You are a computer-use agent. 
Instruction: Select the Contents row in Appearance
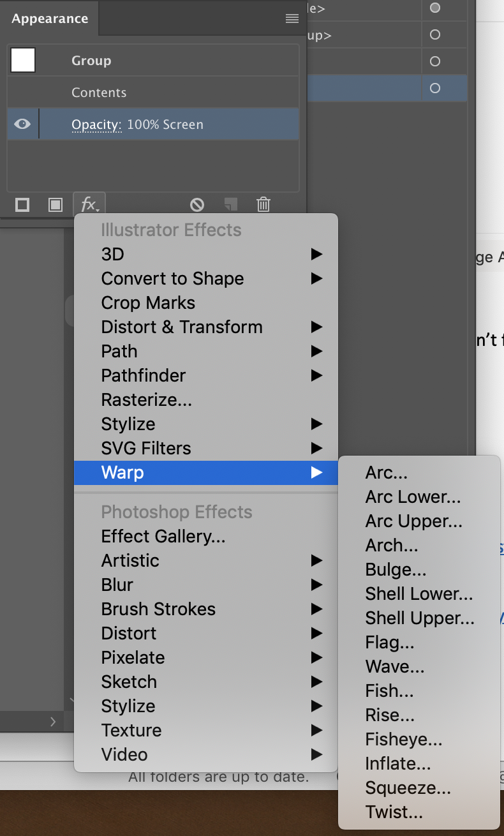pos(153,93)
